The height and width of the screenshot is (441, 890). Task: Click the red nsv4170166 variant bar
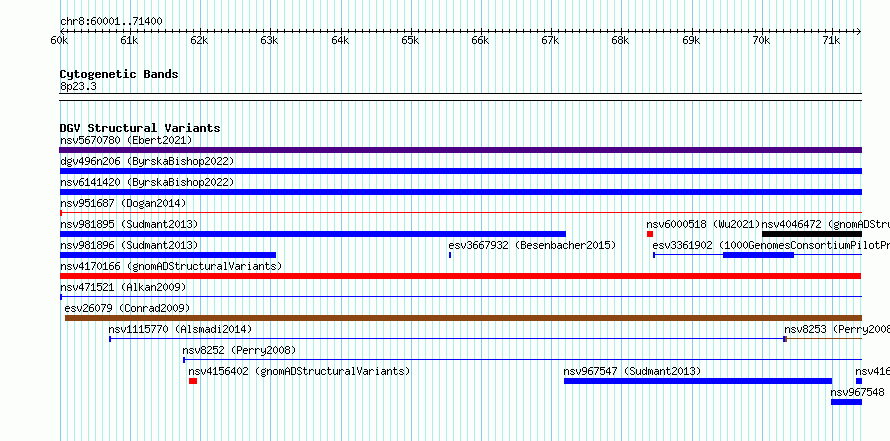(460, 276)
